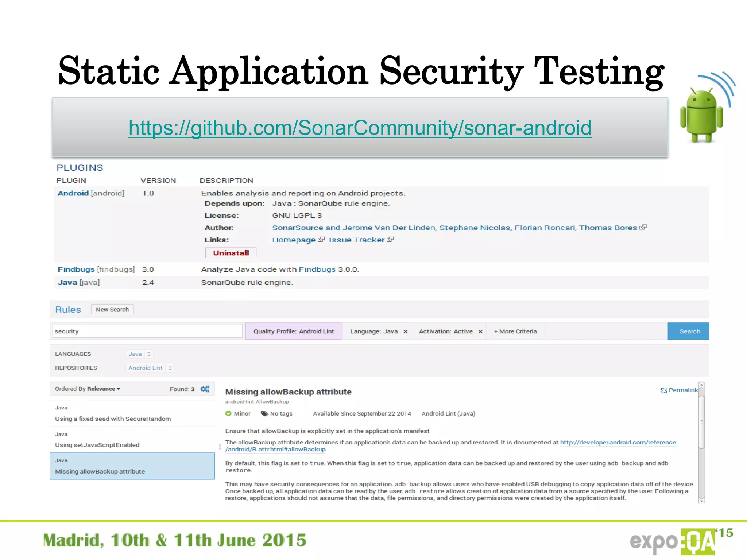Uninstall the Android plugin
Image resolution: width=747 pixels, height=560 pixels.
(231, 253)
